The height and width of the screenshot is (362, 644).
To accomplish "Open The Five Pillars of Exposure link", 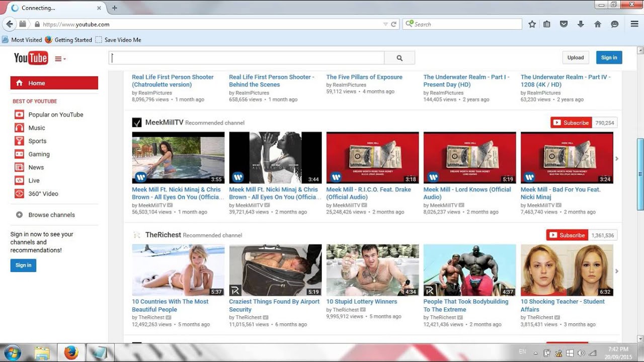I will (364, 77).
